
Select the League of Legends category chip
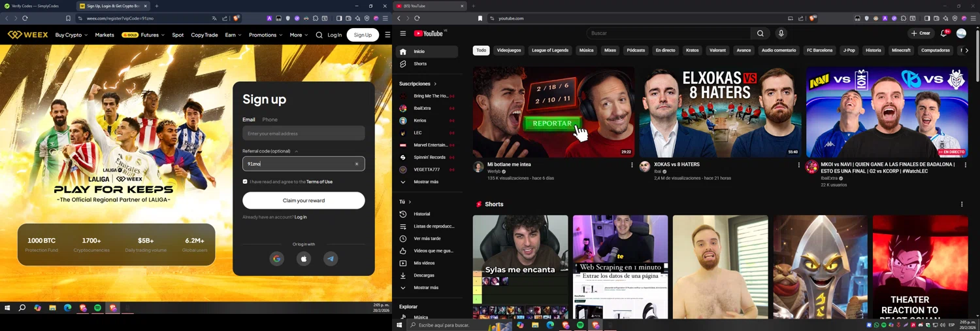(x=550, y=50)
